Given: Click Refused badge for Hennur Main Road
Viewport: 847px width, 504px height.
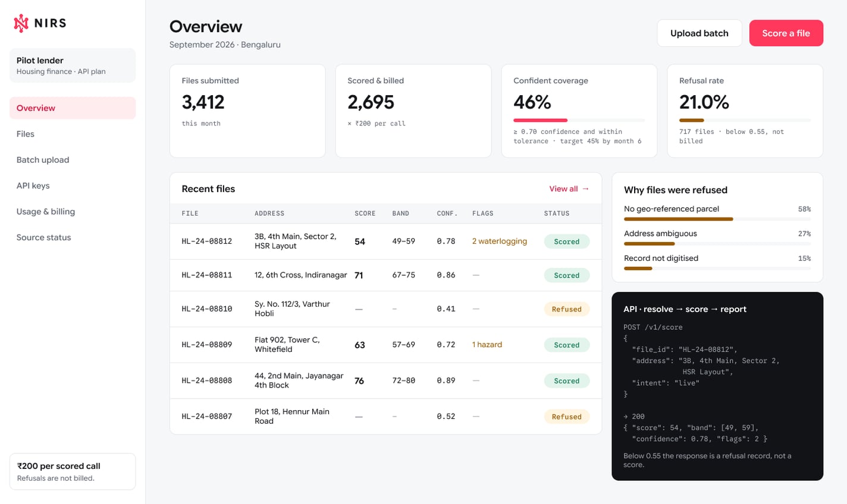Looking at the screenshot, I should click(567, 417).
